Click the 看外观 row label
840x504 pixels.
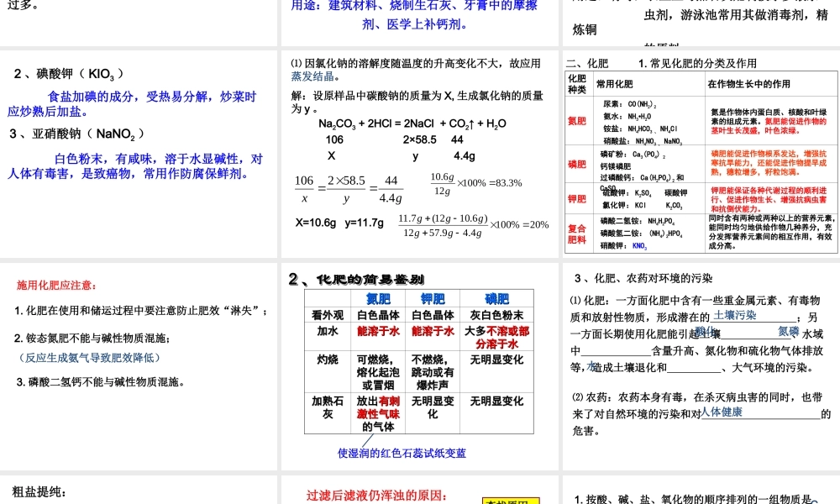point(328,315)
